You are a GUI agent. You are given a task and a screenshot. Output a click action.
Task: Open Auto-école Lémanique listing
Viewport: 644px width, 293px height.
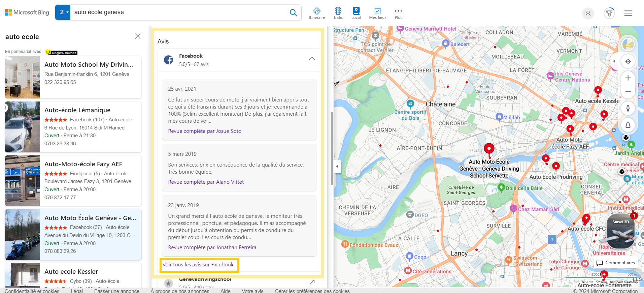(x=73, y=127)
